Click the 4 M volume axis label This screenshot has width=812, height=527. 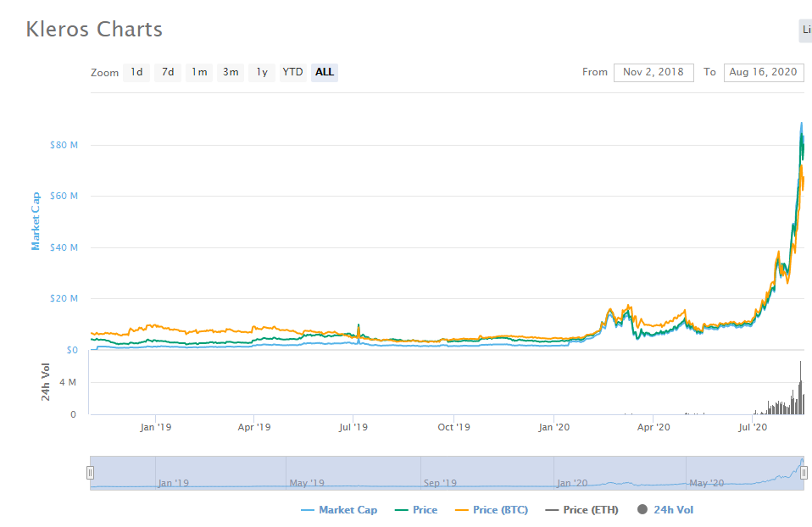point(68,383)
